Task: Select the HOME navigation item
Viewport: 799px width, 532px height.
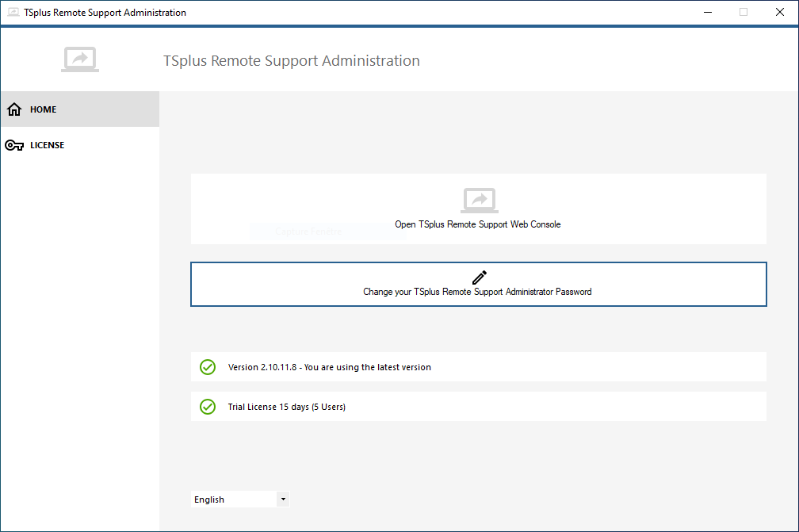Action: (43, 109)
